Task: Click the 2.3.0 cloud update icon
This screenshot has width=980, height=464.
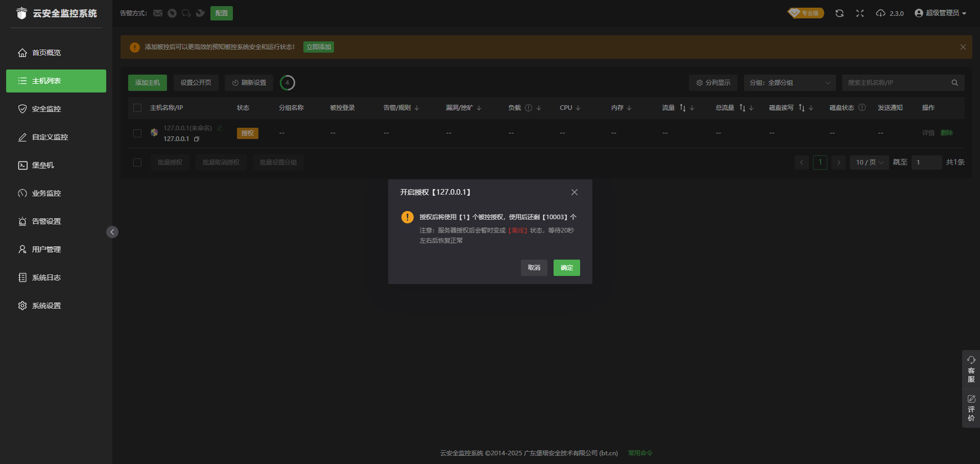Action: (x=880, y=13)
